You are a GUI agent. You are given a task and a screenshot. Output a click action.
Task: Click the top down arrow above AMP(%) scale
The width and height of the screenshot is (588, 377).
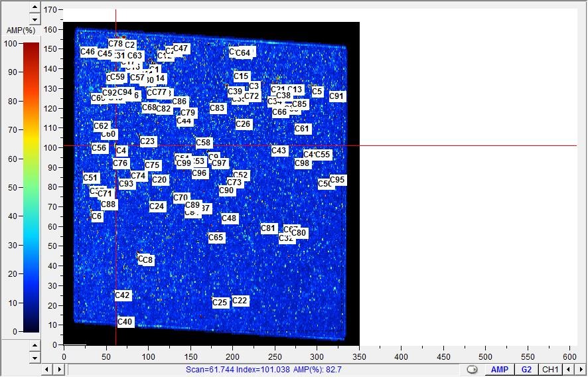[35, 20]
